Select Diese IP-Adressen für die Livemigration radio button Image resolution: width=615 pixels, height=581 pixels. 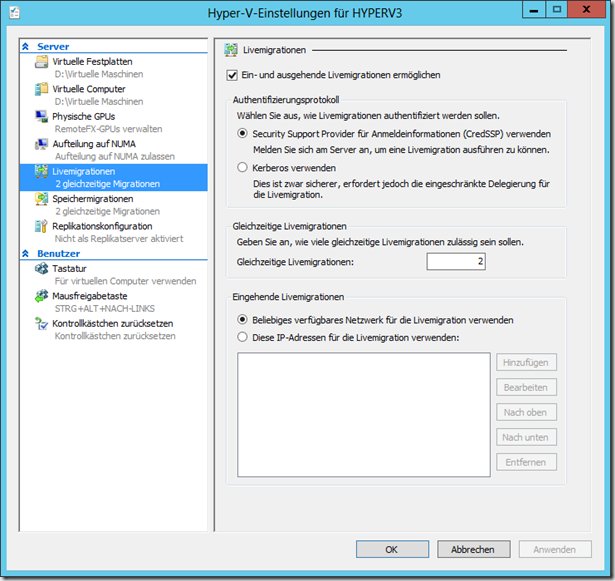click(x=242, y=337)
